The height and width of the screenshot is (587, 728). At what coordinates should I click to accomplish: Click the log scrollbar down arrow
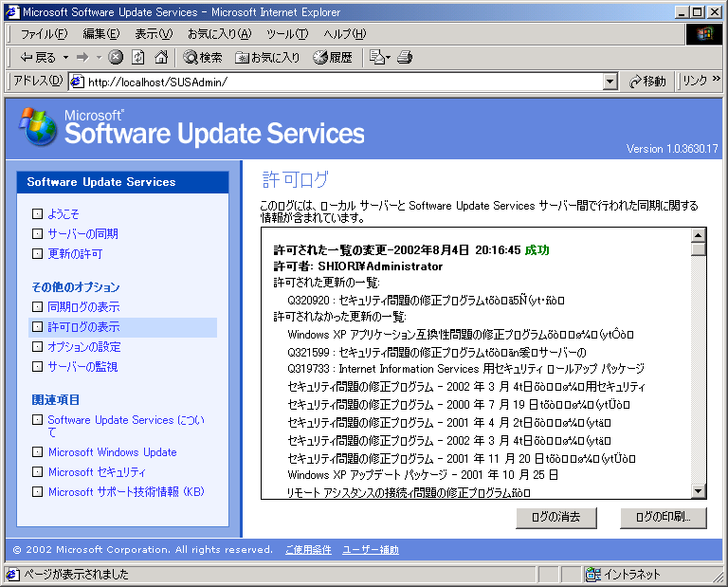[x=699, y=491]
